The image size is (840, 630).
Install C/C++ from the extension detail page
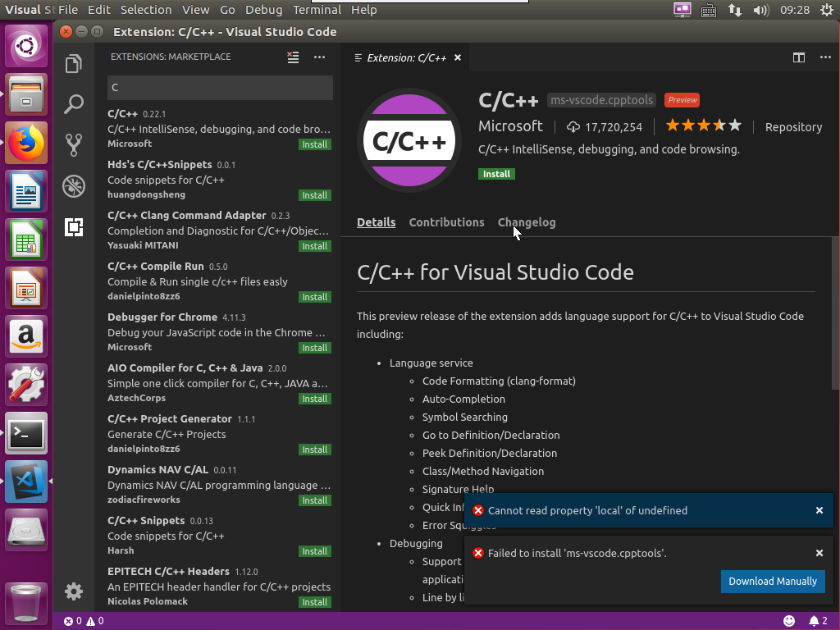pyautogui.click(x=496, y=174)
